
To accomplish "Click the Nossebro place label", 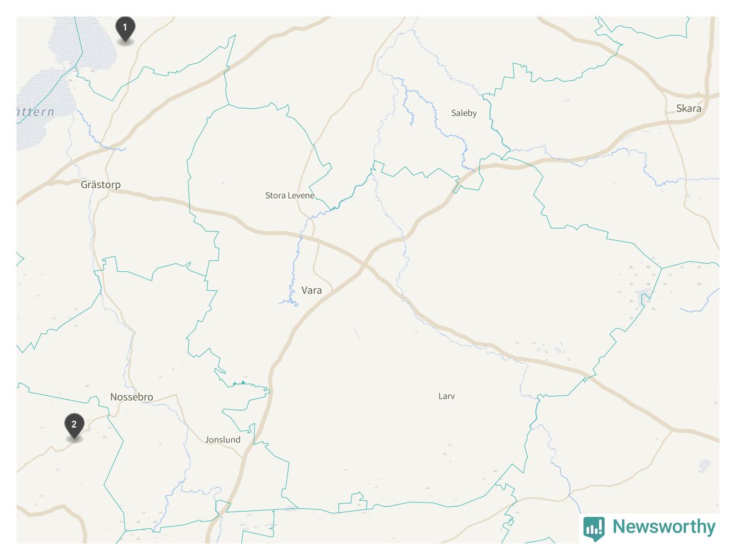I will [x=132, y=397].
